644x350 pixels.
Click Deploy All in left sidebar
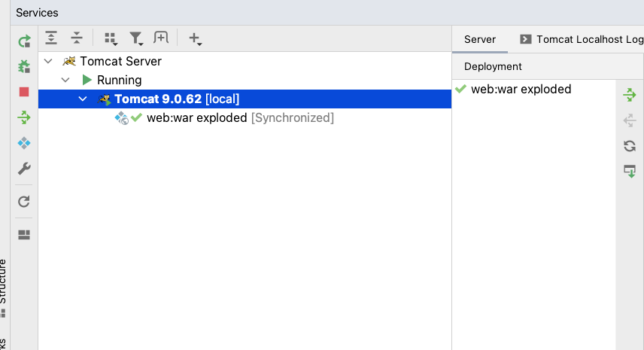point(24,117)
